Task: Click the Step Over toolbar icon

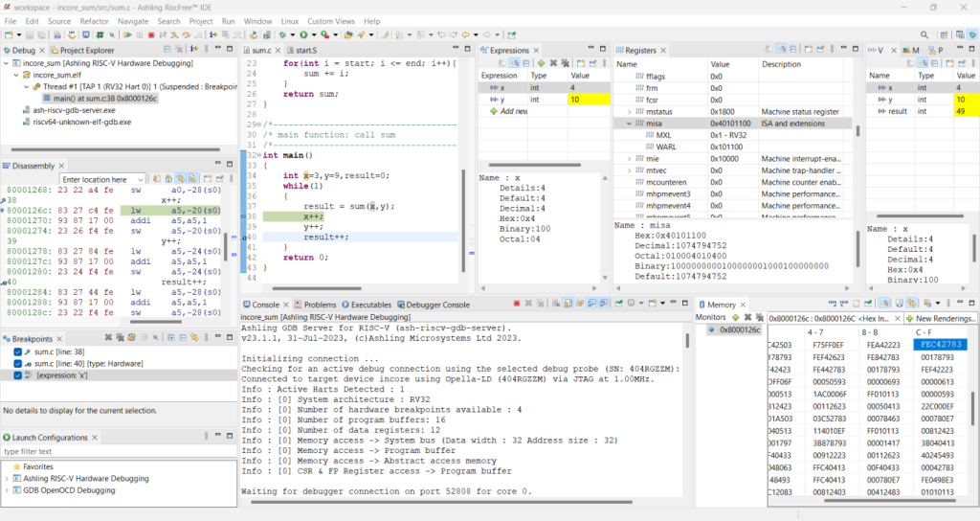Action: click(187, 35)
